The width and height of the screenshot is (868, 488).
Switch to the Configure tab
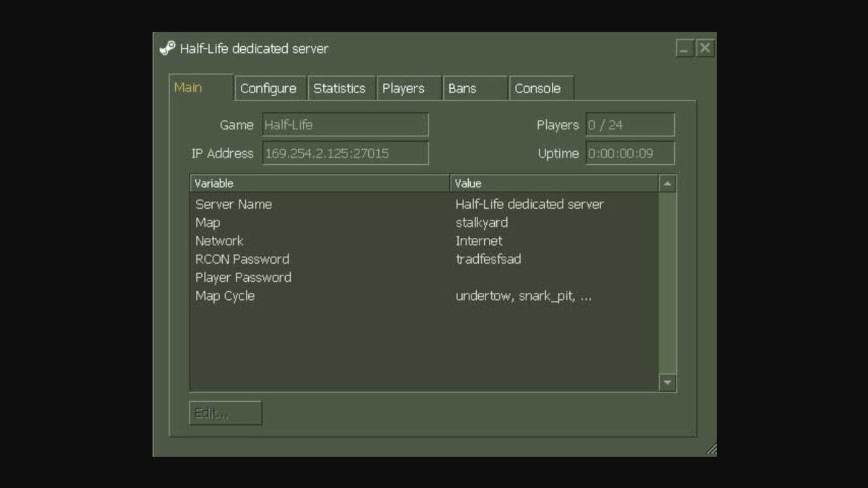(270, 87)
